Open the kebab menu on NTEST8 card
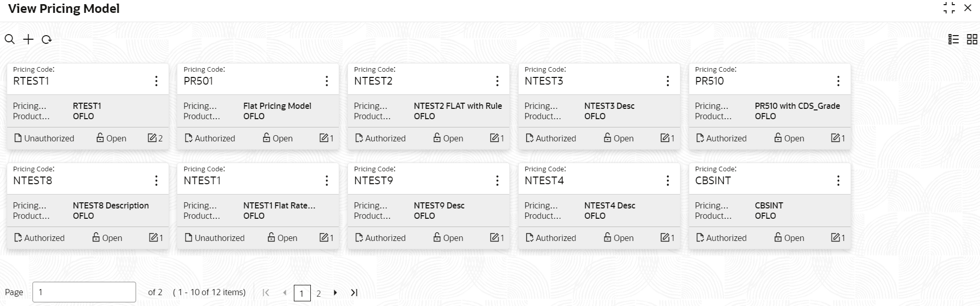The width and height of the screenshot is (980, 306). click(156, 180)
